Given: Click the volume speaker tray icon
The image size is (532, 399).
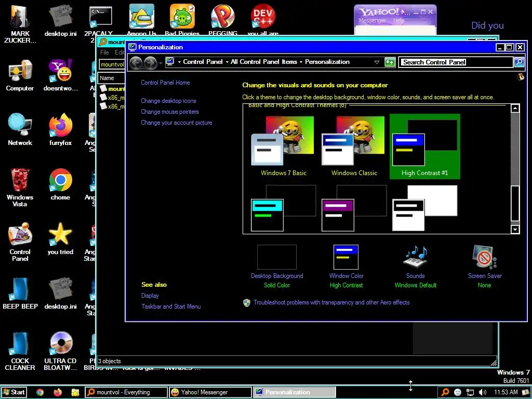Looking at the screenshot, I should coord(482,392).
